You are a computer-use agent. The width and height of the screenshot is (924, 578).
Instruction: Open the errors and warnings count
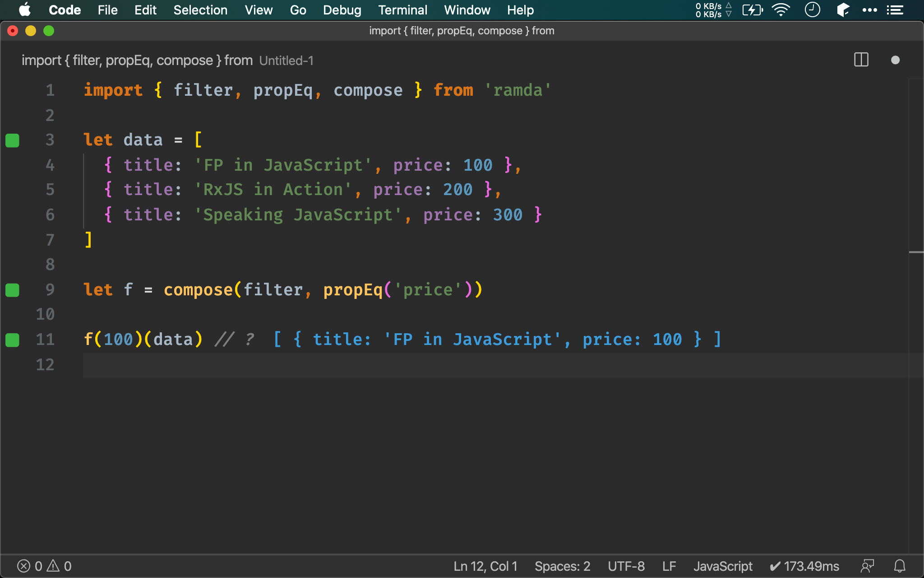pyautogui.click(x=44, y=566)
